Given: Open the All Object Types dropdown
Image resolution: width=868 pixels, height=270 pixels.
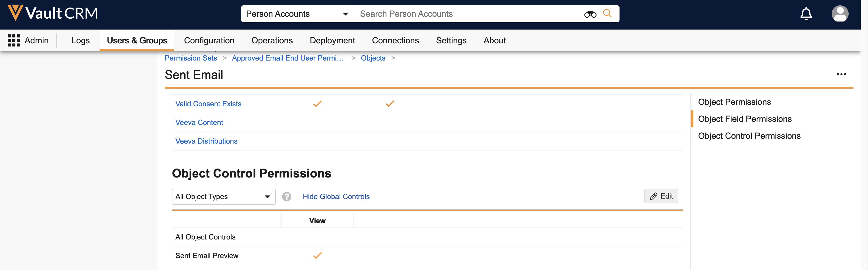Looking at the screenshot, I should click(223, 197).
